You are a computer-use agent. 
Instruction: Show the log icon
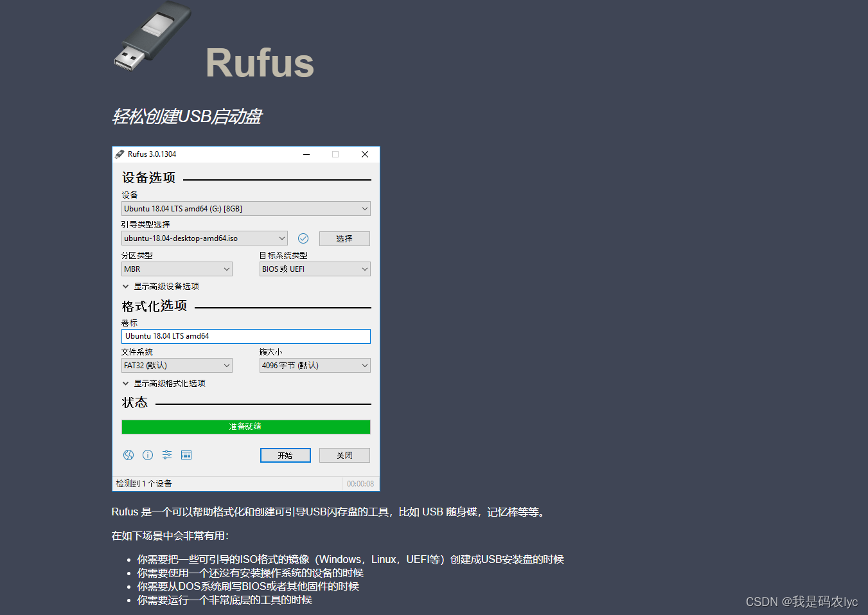[x=186, y=455]
